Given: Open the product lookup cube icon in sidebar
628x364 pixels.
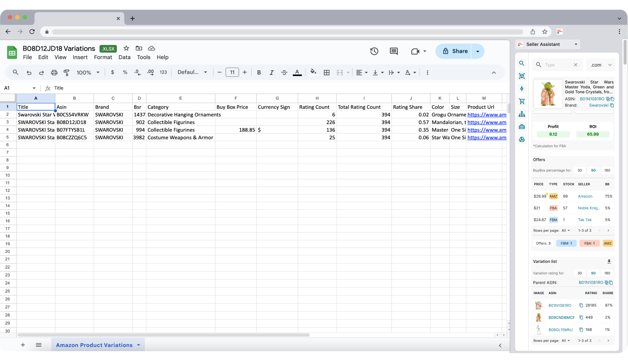Looking at the screenshot, I should [x=522, y=76].
